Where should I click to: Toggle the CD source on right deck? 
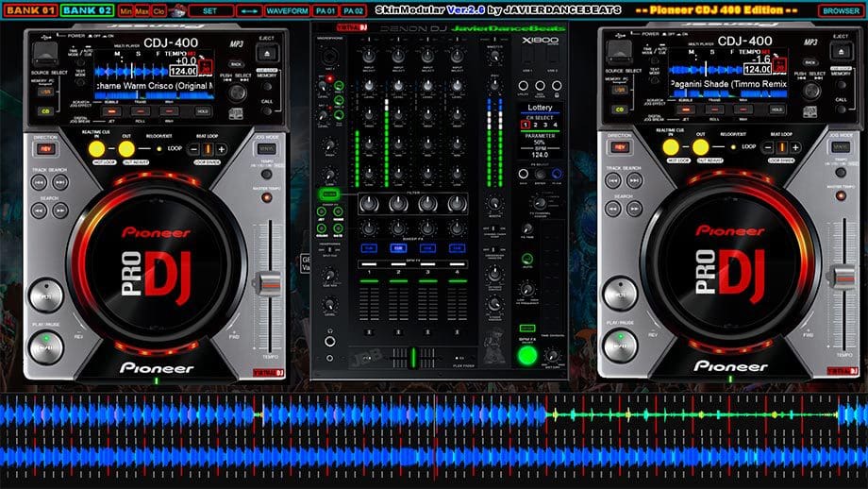[x=620, y=110]
